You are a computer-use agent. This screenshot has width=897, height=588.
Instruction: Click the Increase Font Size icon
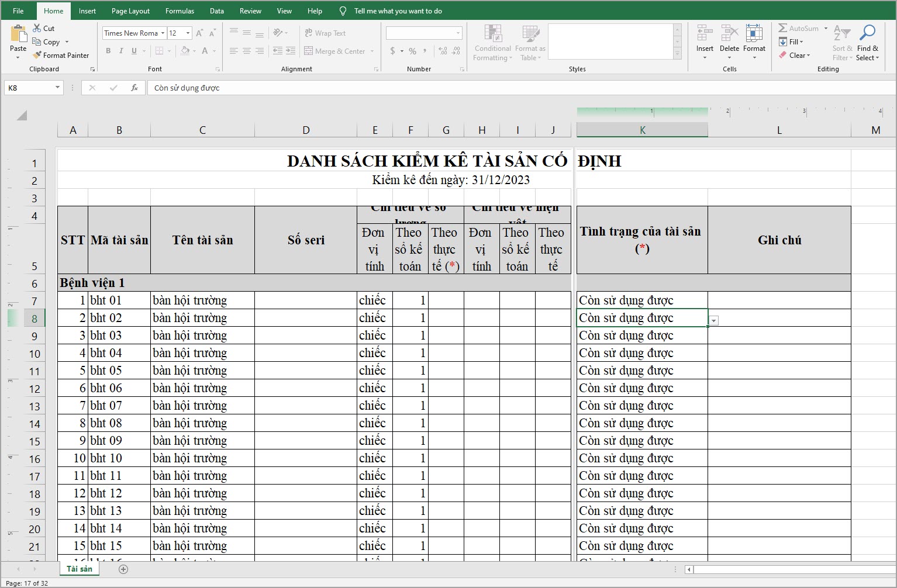coord(200,33)
